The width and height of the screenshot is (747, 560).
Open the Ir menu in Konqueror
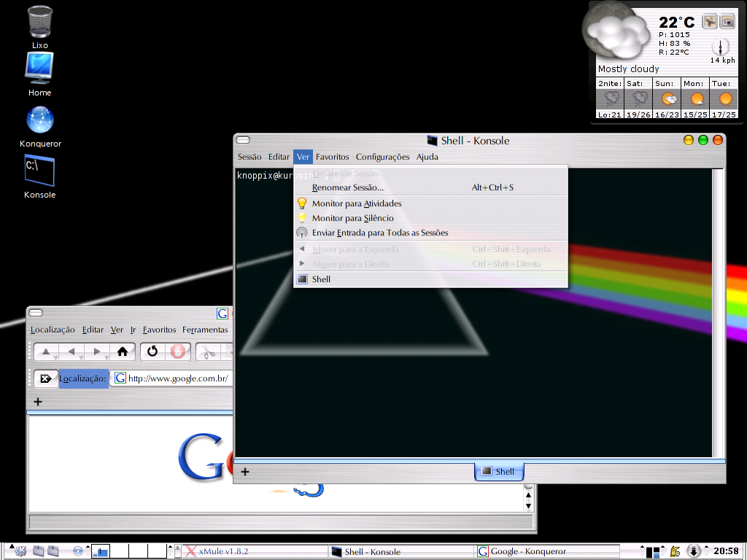133,330
